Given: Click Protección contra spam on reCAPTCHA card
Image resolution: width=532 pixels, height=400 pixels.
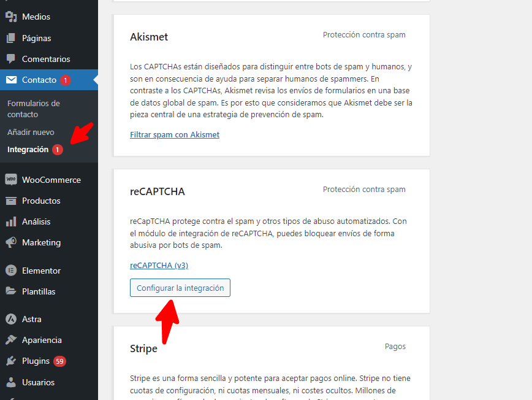Looking at the screenshot, I should [x=364, y=189].
